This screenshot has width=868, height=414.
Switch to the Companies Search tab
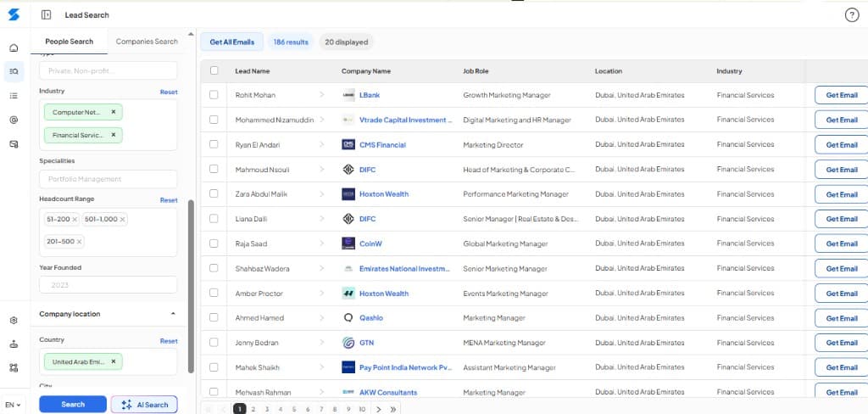pos(147,42)
